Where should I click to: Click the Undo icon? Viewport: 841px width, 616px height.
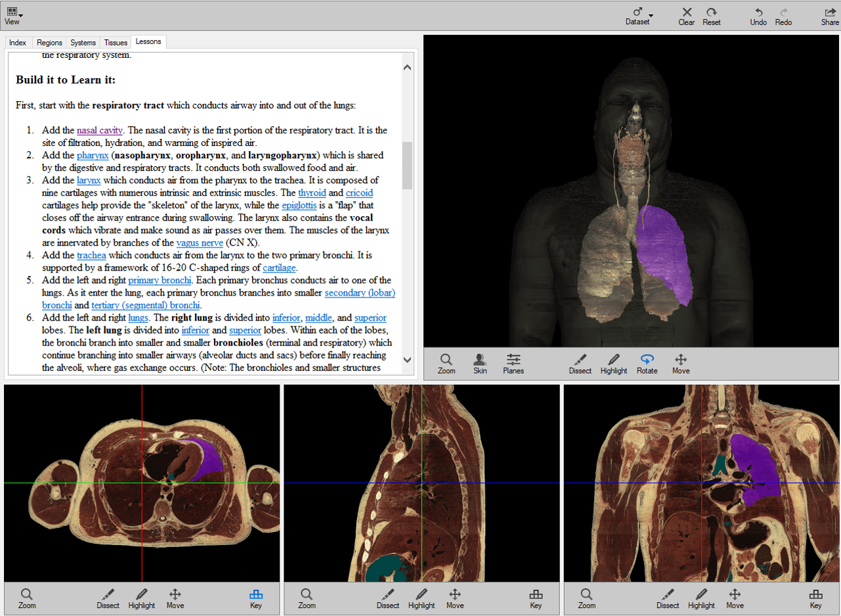coord(758,16)
